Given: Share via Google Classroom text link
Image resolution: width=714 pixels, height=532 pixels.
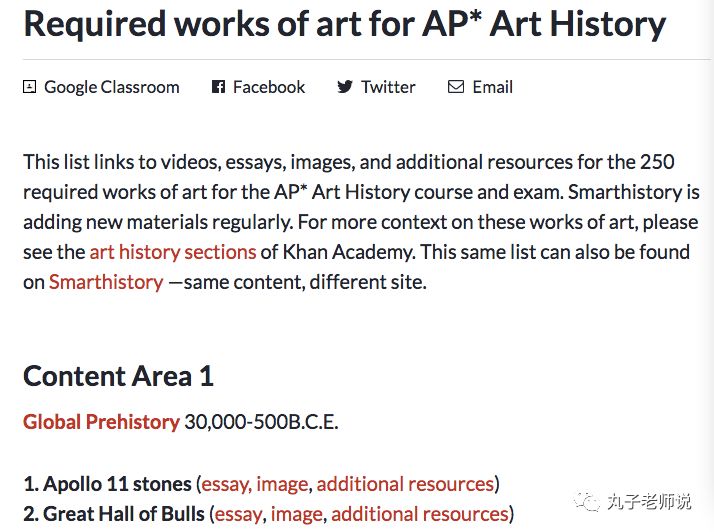Looking at the screenshot, I should 112,87.
